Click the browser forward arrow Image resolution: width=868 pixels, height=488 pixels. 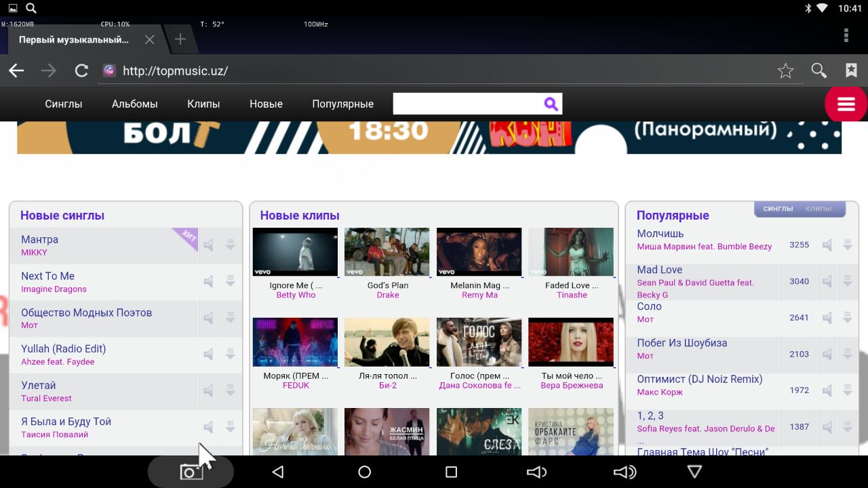(49, 70)
